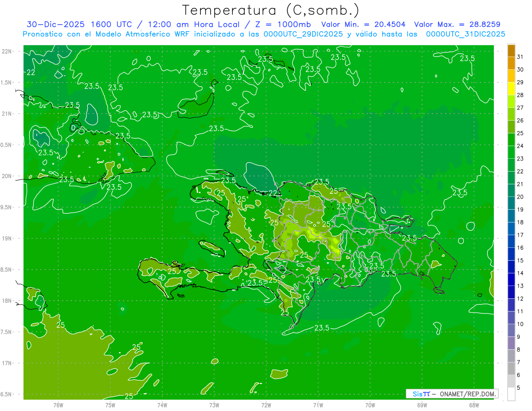Viewport: 532px width, 411px height.
Task: Click the purple colorbar swatch between 8 and 9
Action: tap(511, 344)
